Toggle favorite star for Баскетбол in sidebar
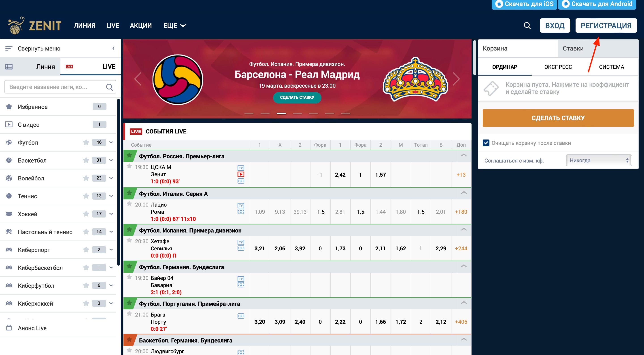Image resolution: width=644 pixels, height=355 pixels. click(x=86, y=160)
